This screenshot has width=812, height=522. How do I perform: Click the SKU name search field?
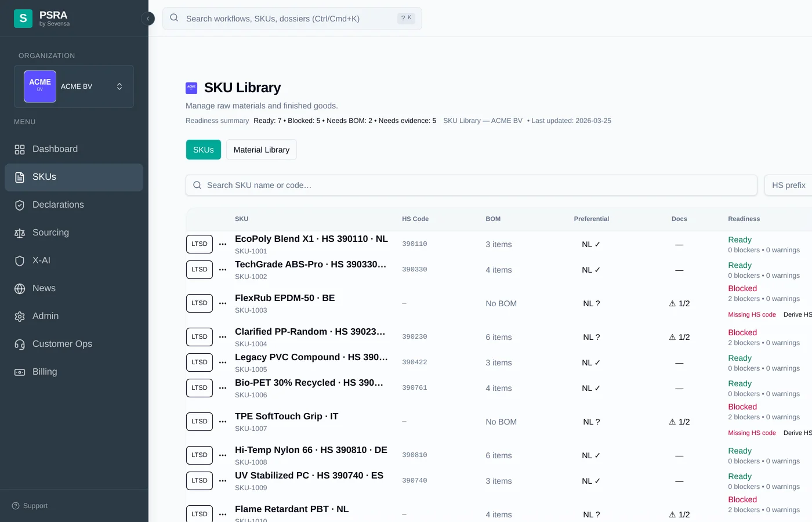pos(471,185)
